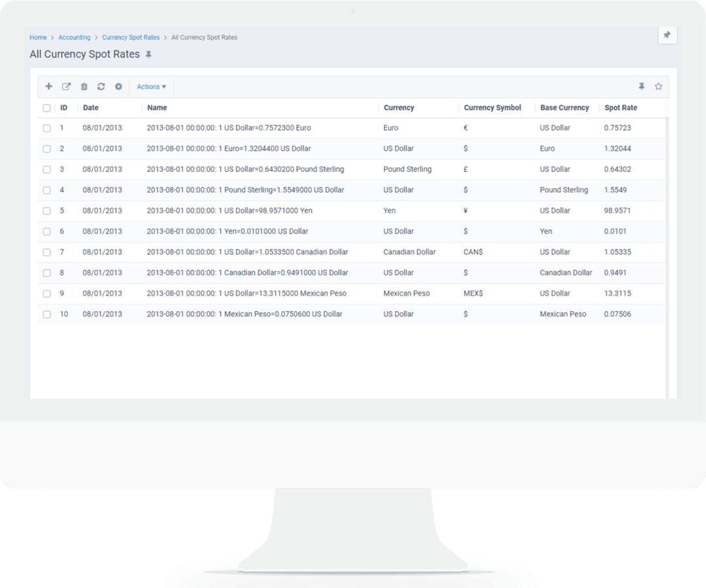
Task: Open record '1 US Dollar=1.0533500 Canadian Dollar'
Action: pos(247,252)
